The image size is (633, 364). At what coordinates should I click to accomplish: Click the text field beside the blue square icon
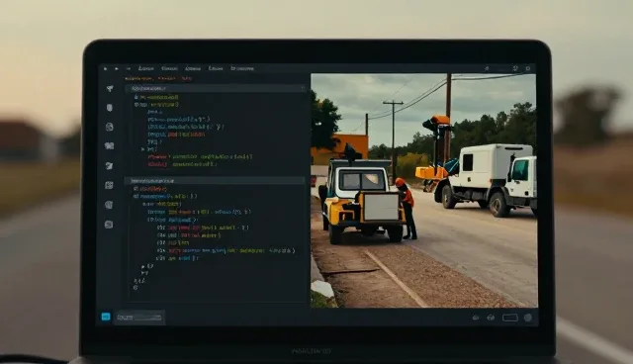tap(139, 318)
